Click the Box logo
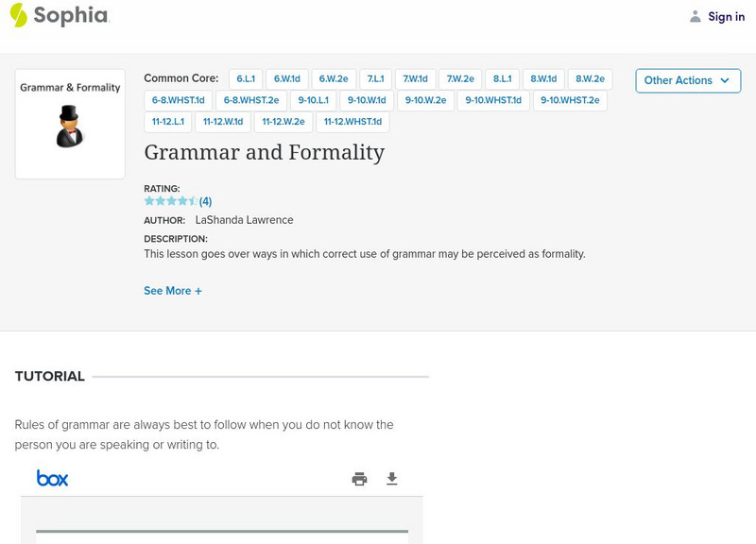This screenshot has height=544, width=756. (52, 478)
